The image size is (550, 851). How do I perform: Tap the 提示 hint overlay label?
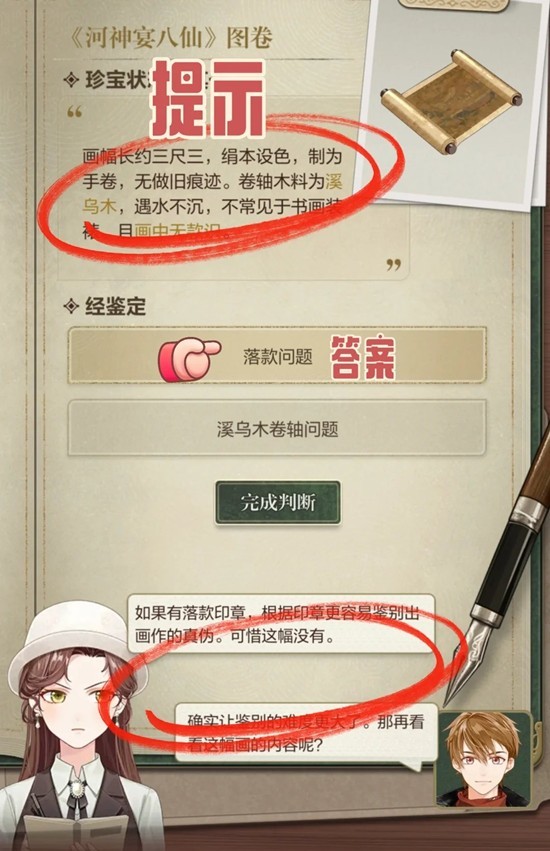(x=208, y=98)
